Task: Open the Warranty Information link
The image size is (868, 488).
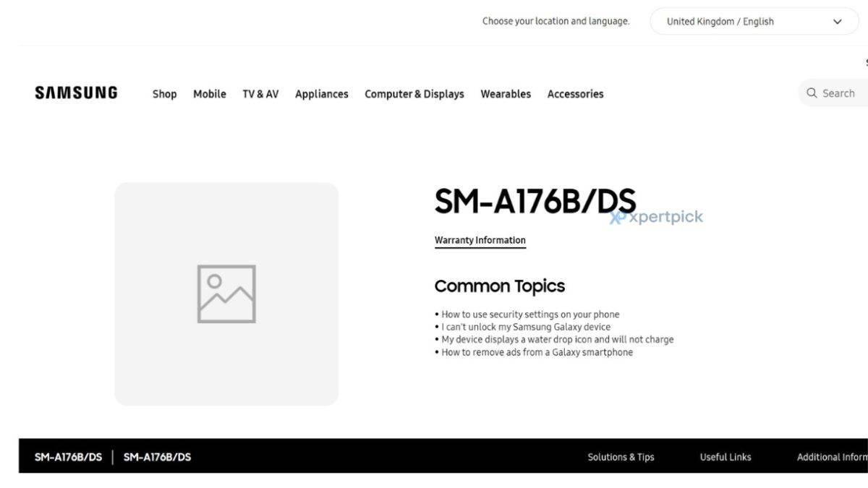Action: [480, 241]
